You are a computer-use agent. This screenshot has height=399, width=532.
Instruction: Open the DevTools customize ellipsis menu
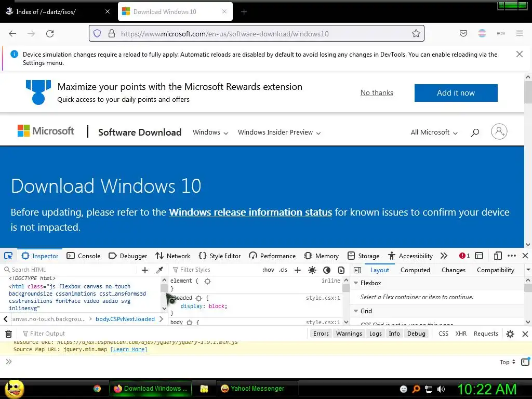point(512,256)
